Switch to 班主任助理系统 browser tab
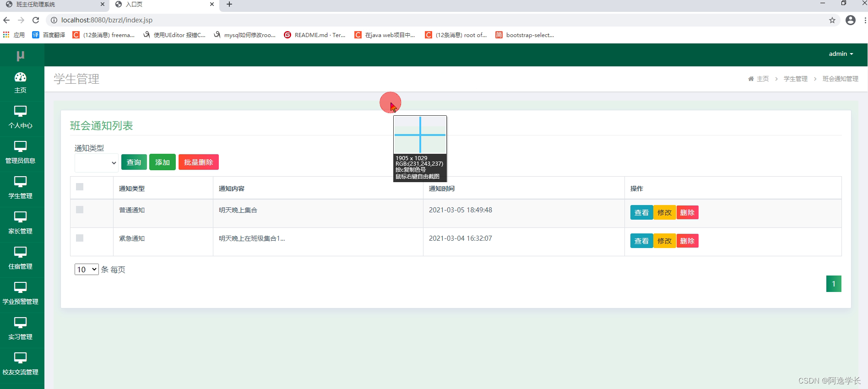Image resolution: width=868 pixels, height=389 pixels. tap(54, 5)
